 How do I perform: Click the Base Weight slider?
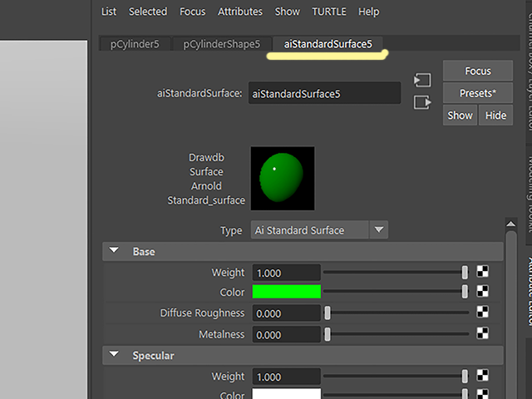pyautogui.click(x=396, y=273)
